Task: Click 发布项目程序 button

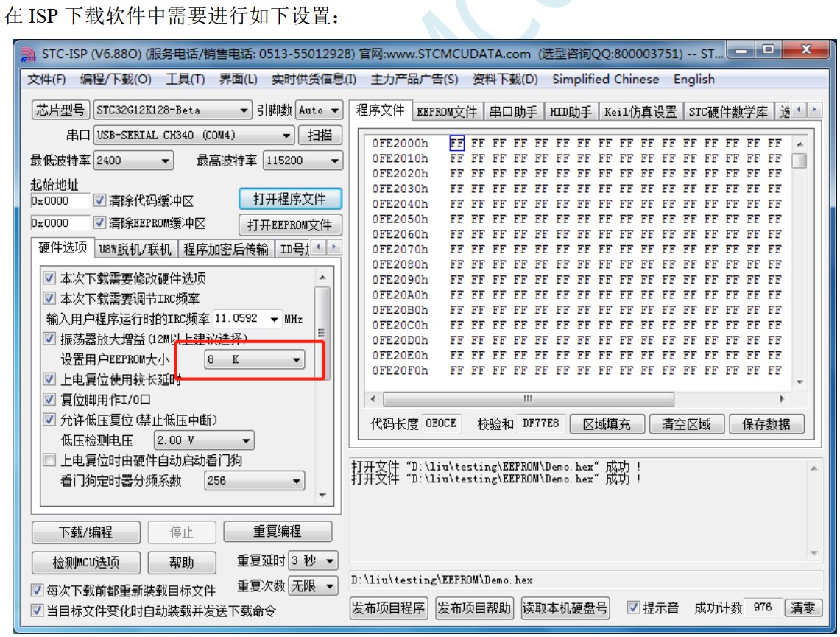Action: click(389, 608)
